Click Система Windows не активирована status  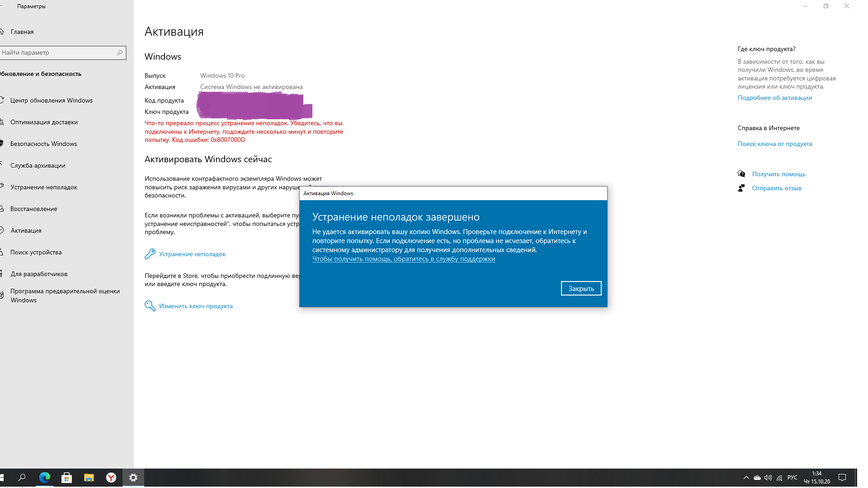(x=251, y=87)
